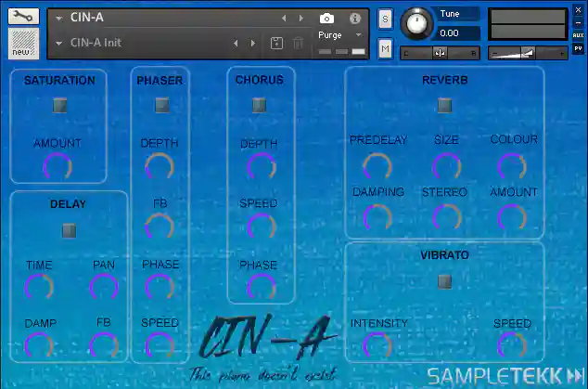The image size is (588, 389).
Task: Save the current snapshot
Action: click(276, 44)
